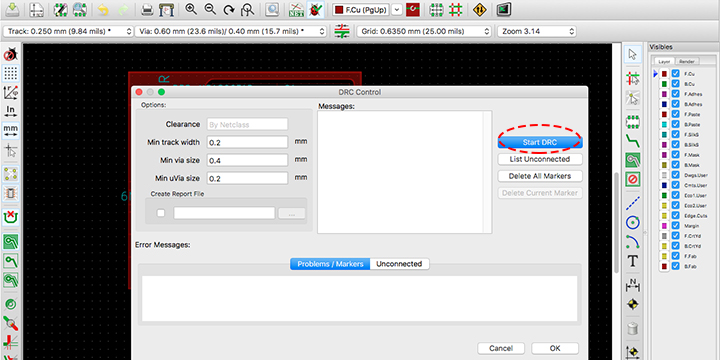The height and width of the screenshot is (360, 720).
Task: Select the delete items trash tool
Action: pos(633,328)
